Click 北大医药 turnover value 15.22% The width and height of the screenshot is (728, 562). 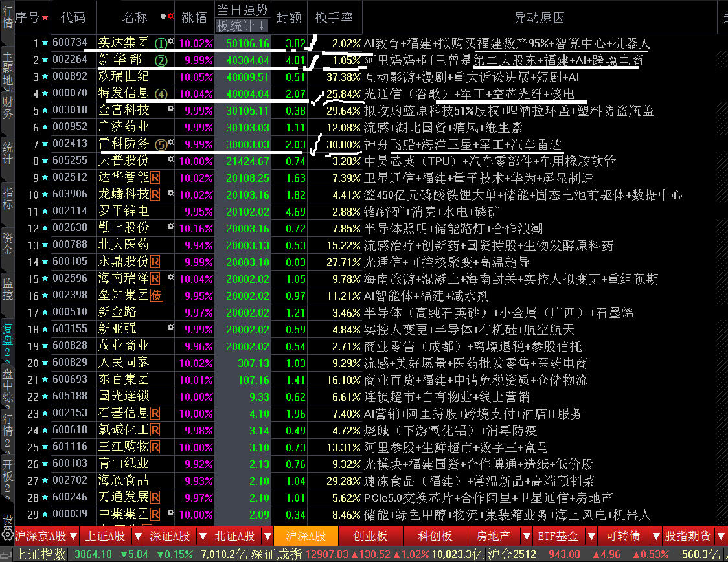(343, 245)
